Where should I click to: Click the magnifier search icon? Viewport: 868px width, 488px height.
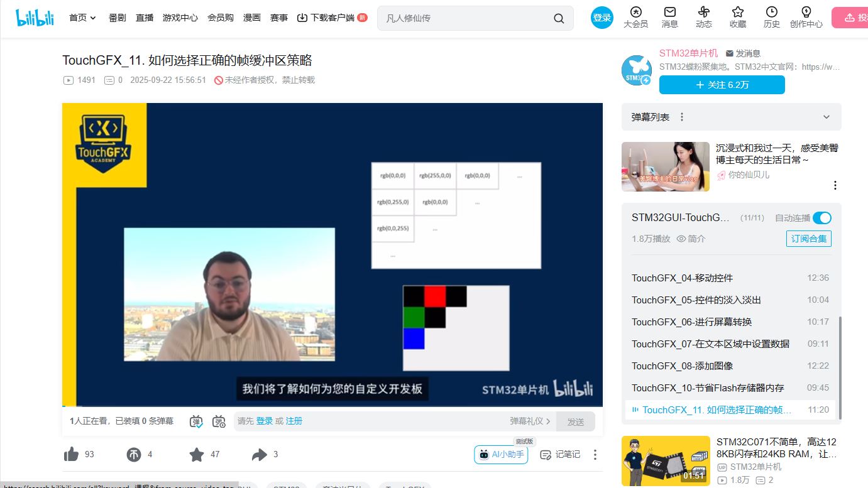coord(559,18)
